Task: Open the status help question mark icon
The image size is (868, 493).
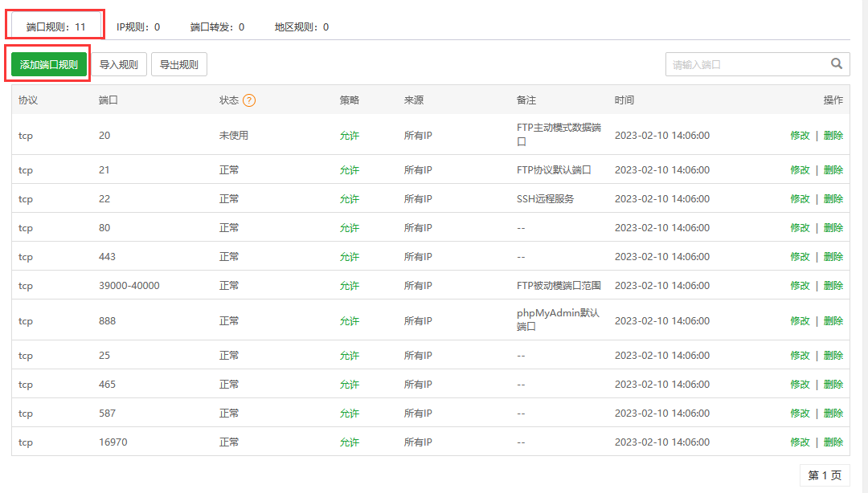Action: tap(250, 100)
